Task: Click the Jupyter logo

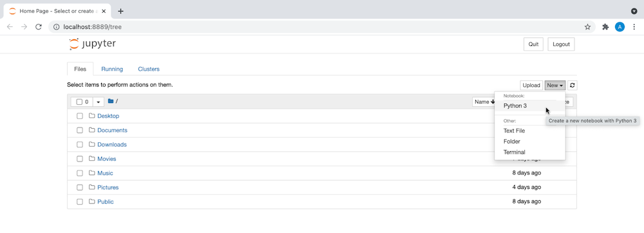Action: (x=92, y=44)
